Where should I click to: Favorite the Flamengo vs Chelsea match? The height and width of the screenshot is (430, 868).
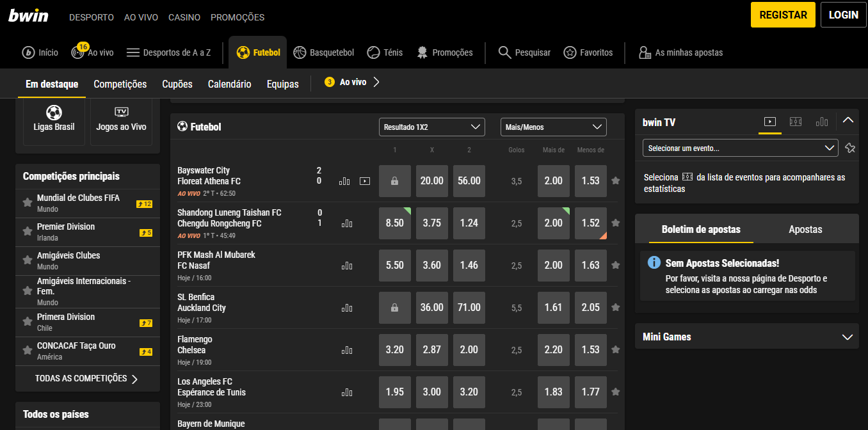tap(616, 350)
